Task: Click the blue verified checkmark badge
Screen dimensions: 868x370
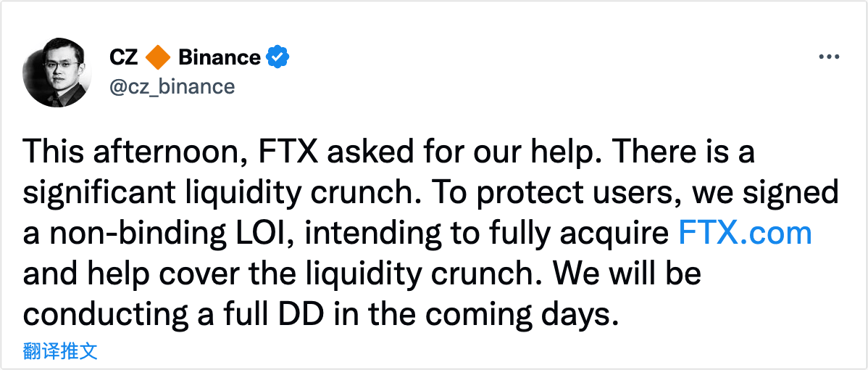Action: tap(279, 57)
